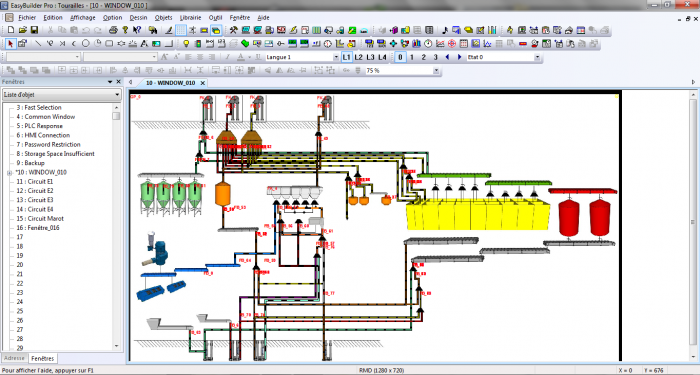Open the Langue 1 dropdown
700x375 pixels.
click(302, 57)
